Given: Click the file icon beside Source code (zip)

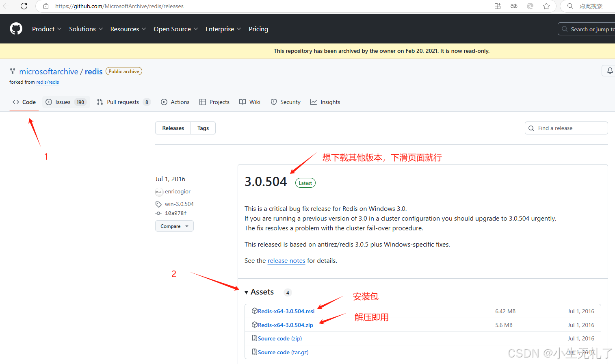Looking at the screenshot, I should point(254,338).
